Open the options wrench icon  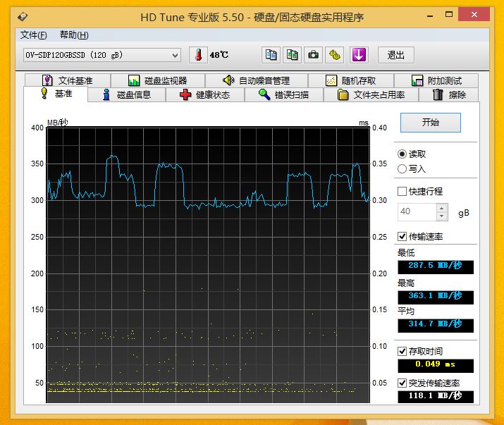tap(335, 55)
